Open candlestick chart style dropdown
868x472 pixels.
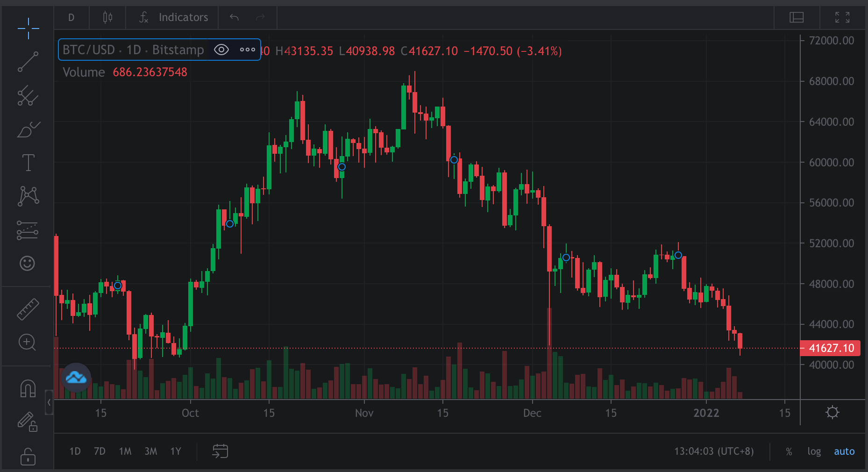click(107, 17)
